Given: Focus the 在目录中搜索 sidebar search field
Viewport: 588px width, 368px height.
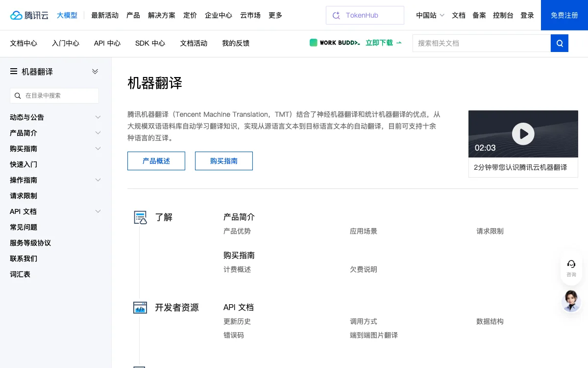Looking at the screenshot, I should [54, 96].
